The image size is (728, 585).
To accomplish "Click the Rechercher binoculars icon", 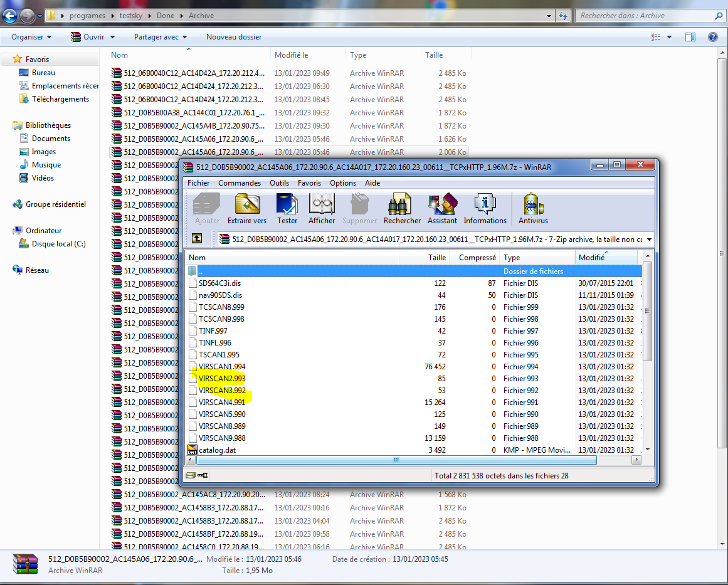I will tap(402, 208).
